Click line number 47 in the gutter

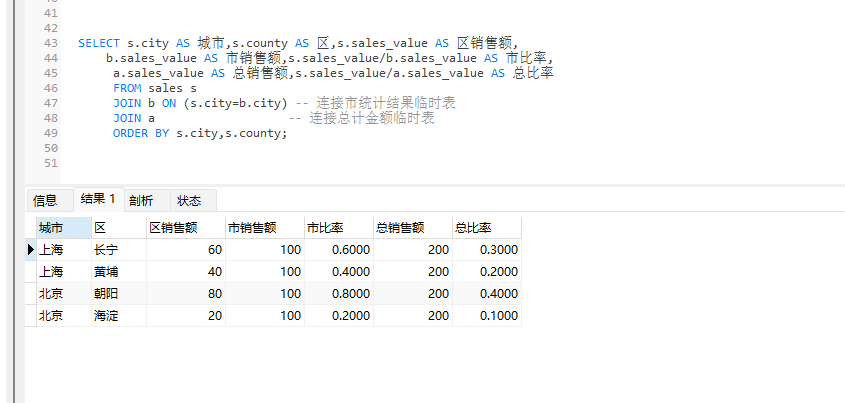click(51, 103)
